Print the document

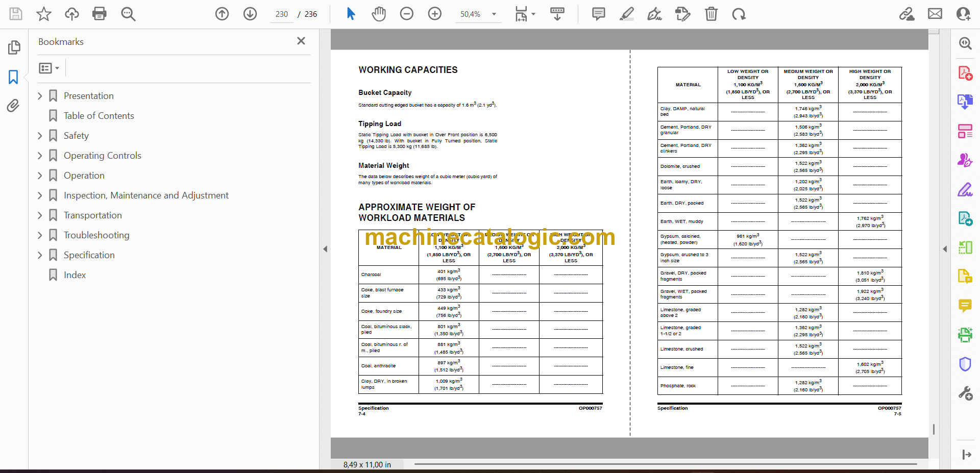[x=100, y=14]
